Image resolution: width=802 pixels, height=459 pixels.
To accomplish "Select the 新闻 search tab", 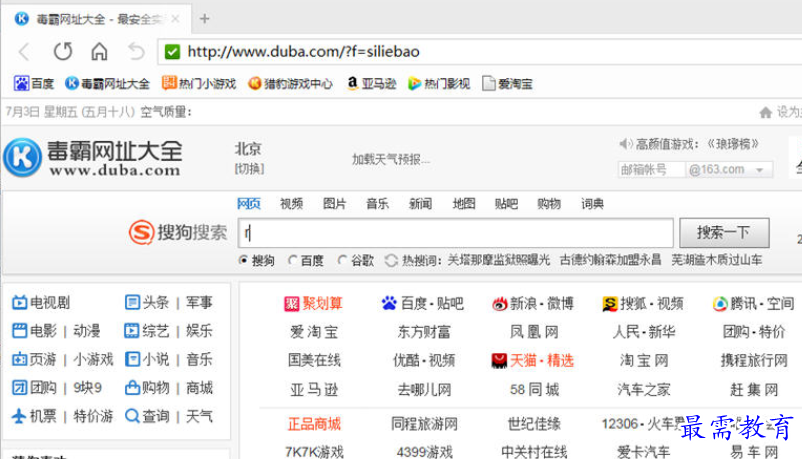I will pyautogui.click(x=420, y=204).
